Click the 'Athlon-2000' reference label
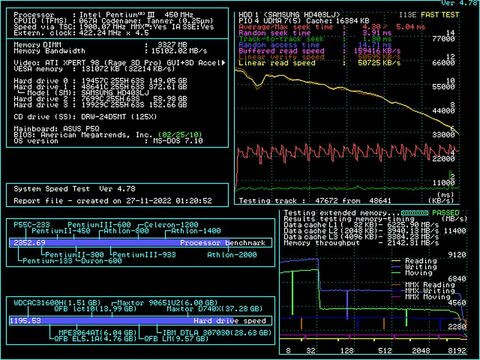Image resolution: width=480 pixels, height=360 pixels. (232, 255)
